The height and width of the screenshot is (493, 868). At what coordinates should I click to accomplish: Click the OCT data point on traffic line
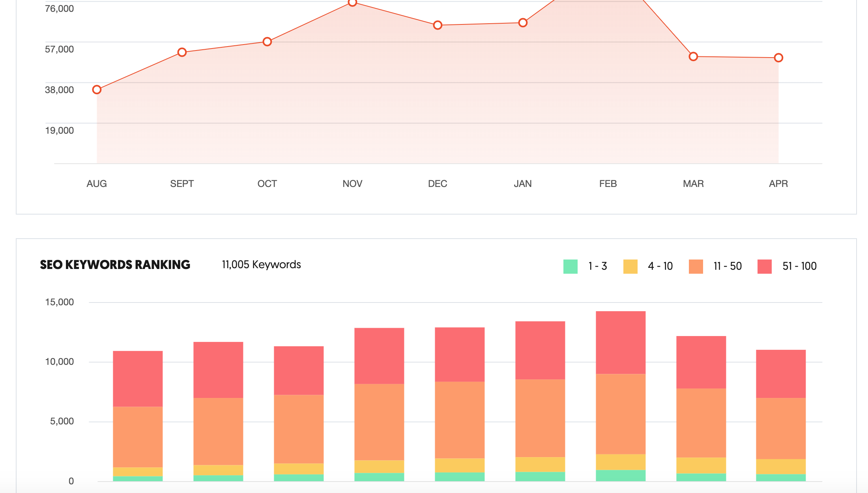click(x=267, y=42)
